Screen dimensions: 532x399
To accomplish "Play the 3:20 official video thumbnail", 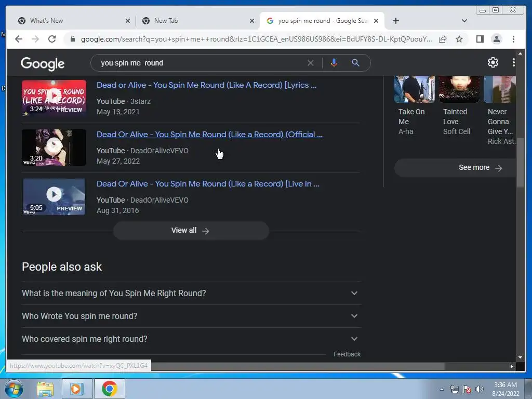I will tap(54, 147).
